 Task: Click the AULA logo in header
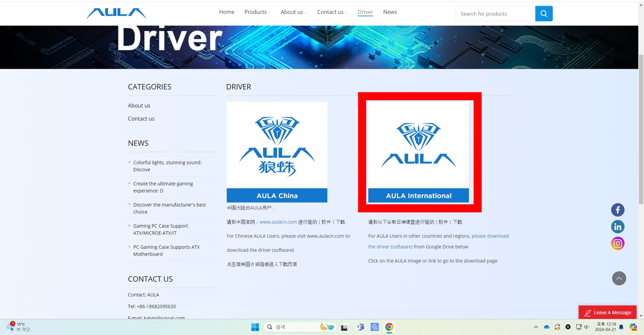[x=116, y=13]
